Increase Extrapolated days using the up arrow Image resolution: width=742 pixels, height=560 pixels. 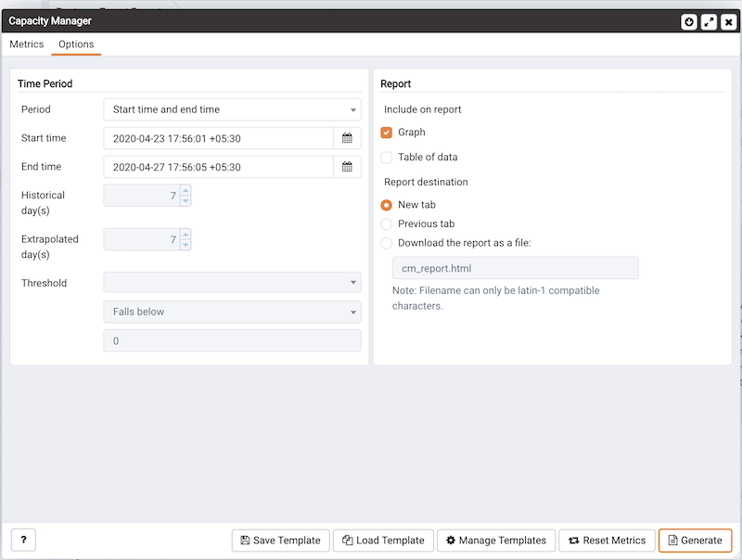185,235
